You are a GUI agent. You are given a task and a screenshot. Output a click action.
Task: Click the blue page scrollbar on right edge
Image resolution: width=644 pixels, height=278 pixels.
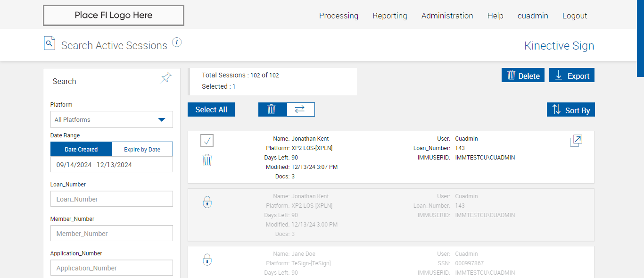click(640, 38)
